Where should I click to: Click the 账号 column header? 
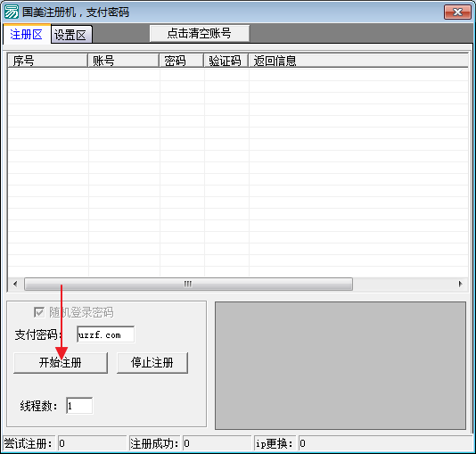(x=124, y=61)
